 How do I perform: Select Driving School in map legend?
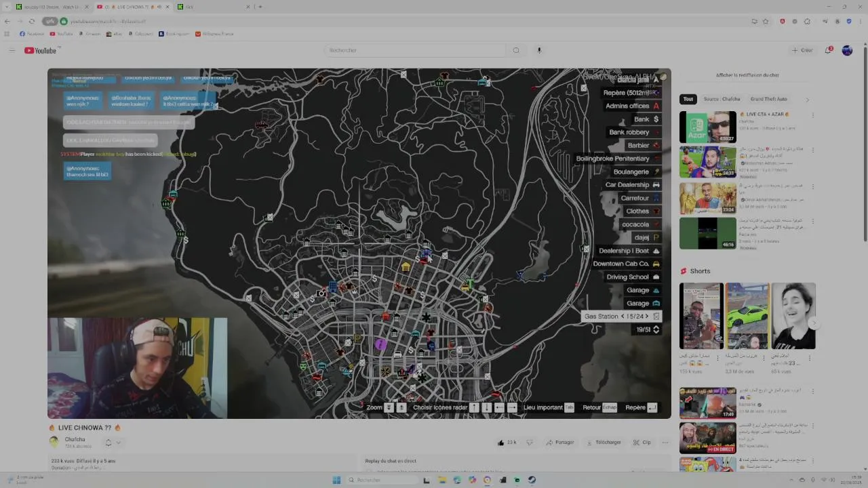[x=633, y=277]
